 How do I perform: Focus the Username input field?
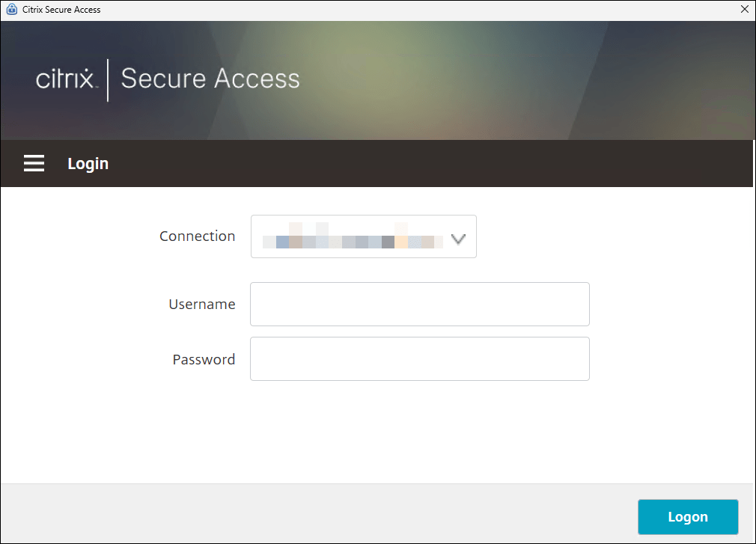(419, 304)
